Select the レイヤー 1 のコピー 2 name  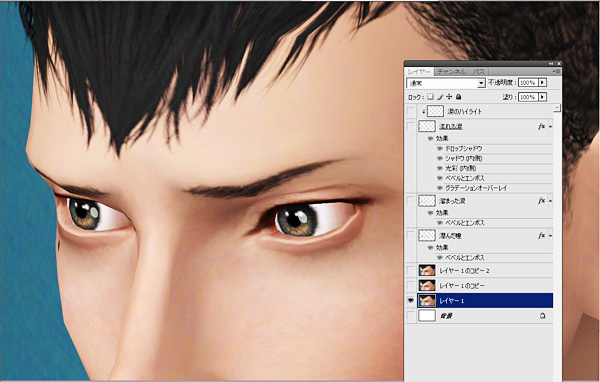click(x=464, y=271)
